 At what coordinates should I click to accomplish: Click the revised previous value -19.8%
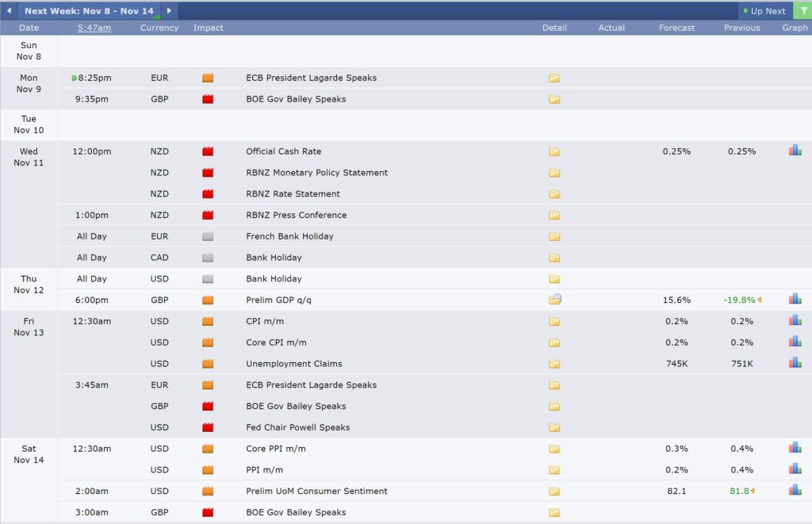pos(739,300)
